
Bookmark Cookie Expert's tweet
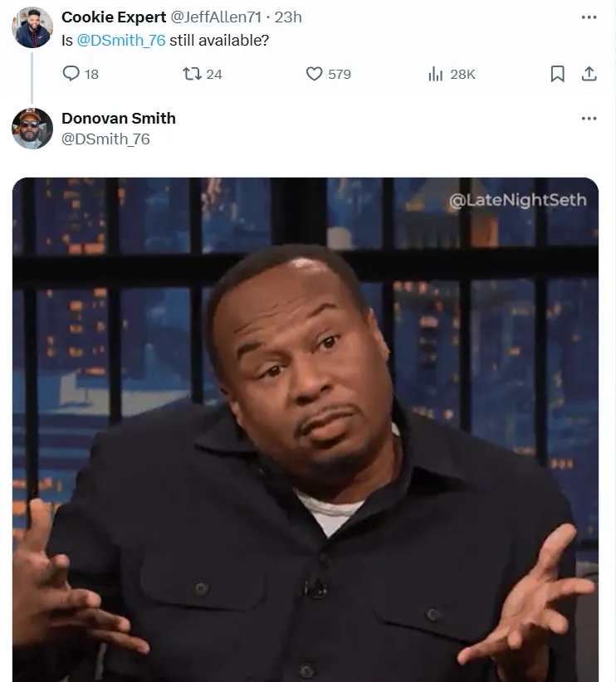[x=557, y=74]
